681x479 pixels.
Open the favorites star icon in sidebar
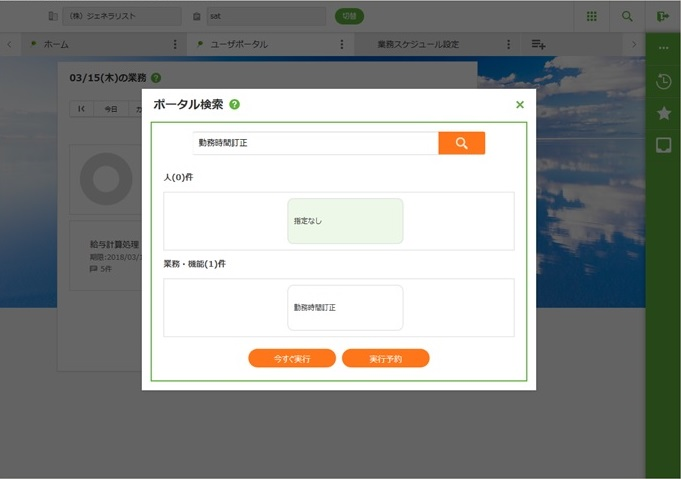pos(664,113)
